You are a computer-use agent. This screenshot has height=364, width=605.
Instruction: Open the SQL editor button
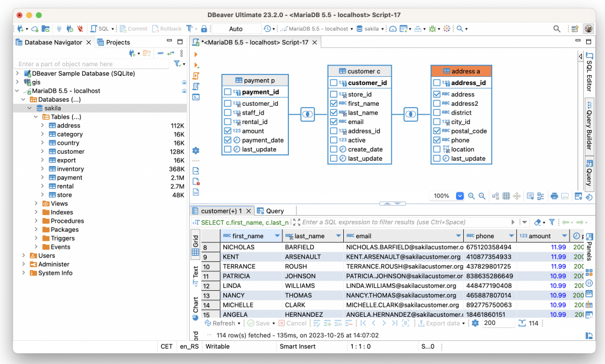pos(99,28)
